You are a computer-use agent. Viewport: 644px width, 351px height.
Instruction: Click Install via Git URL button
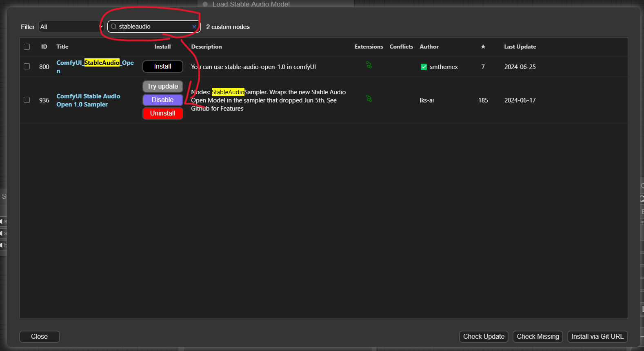[x=597, y=337]
